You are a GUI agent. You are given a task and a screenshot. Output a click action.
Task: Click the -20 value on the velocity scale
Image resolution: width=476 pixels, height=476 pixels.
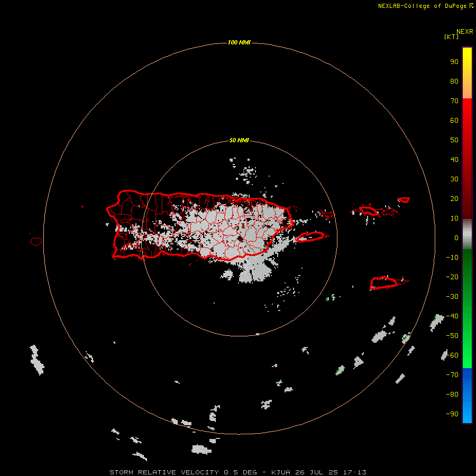[452, 277]
